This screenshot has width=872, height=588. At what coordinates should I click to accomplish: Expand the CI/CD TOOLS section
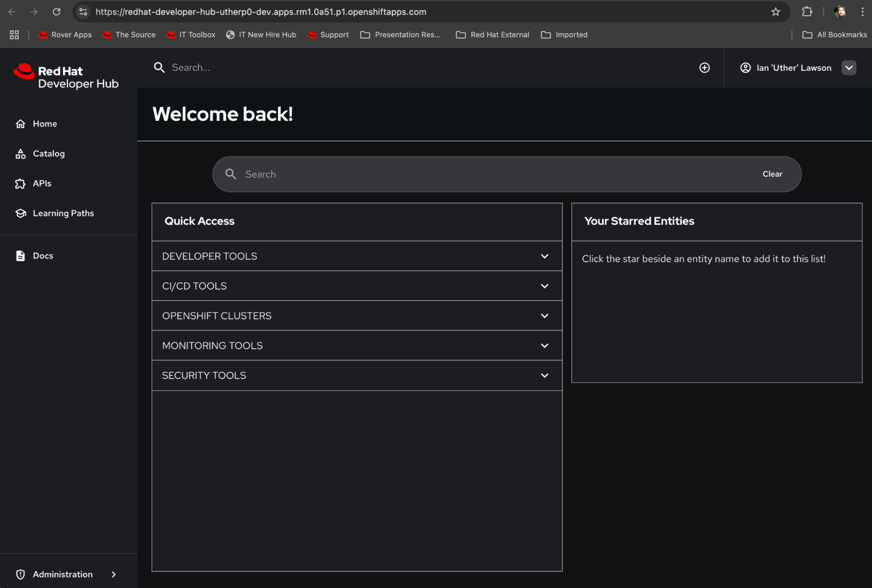[544, 286]
